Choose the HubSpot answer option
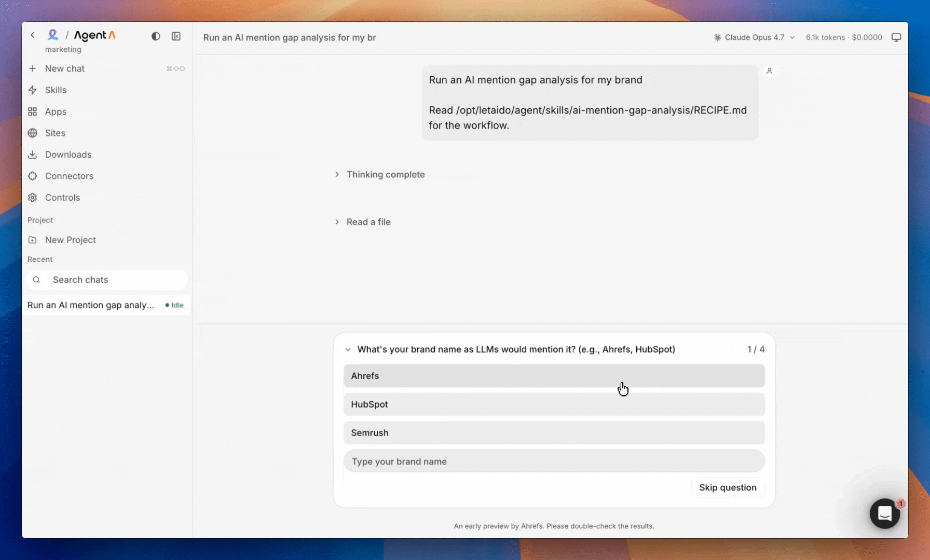 [554, 404]
